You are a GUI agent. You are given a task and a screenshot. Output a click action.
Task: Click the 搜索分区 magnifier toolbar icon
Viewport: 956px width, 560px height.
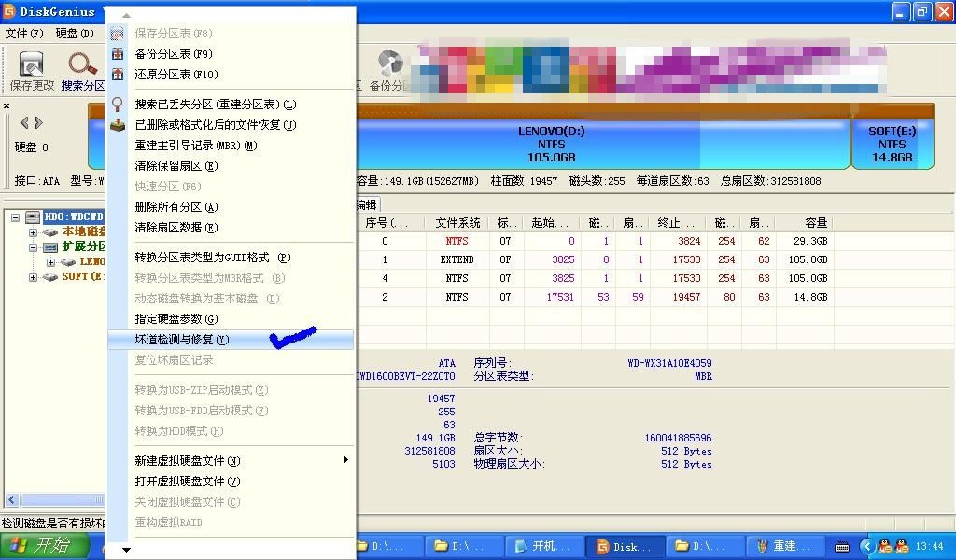pyautogui.click(x=82, y=64)
